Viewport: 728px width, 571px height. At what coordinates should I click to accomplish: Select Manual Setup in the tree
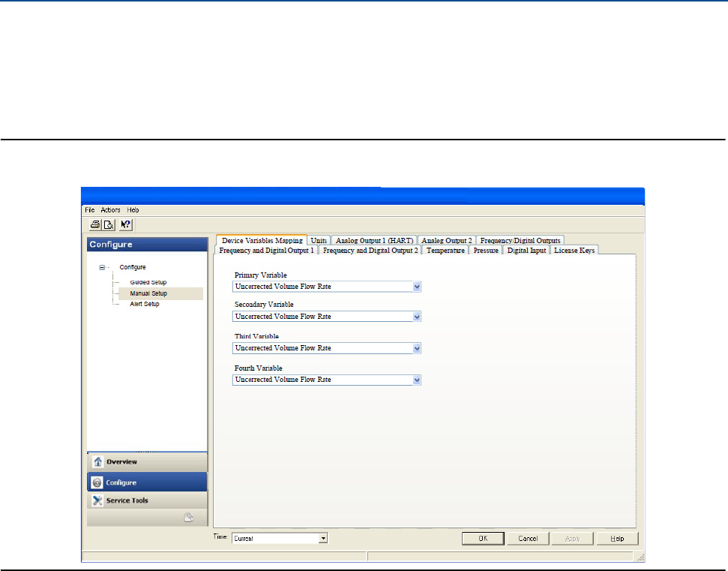148,293
